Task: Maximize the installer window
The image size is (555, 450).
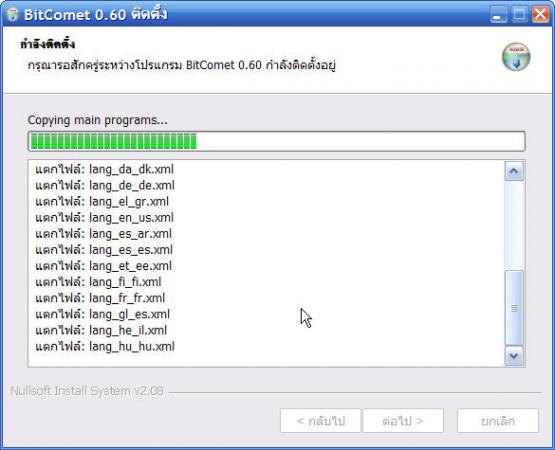Action: [520, 15]
